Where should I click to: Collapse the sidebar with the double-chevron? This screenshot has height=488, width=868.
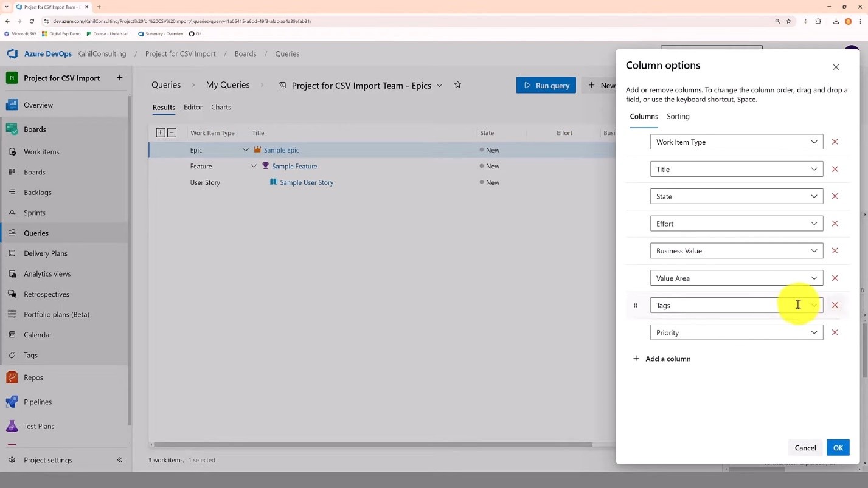120,460
